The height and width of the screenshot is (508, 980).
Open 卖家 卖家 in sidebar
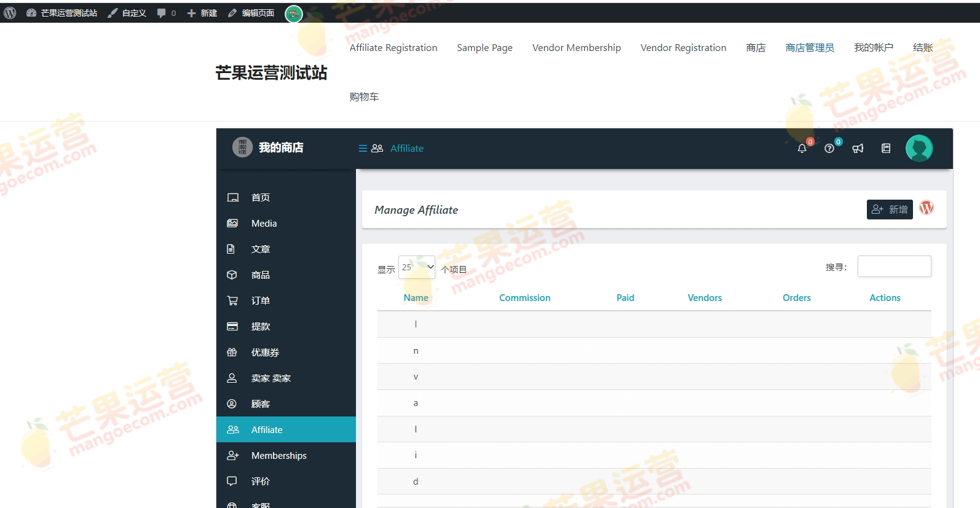(286, 378)
